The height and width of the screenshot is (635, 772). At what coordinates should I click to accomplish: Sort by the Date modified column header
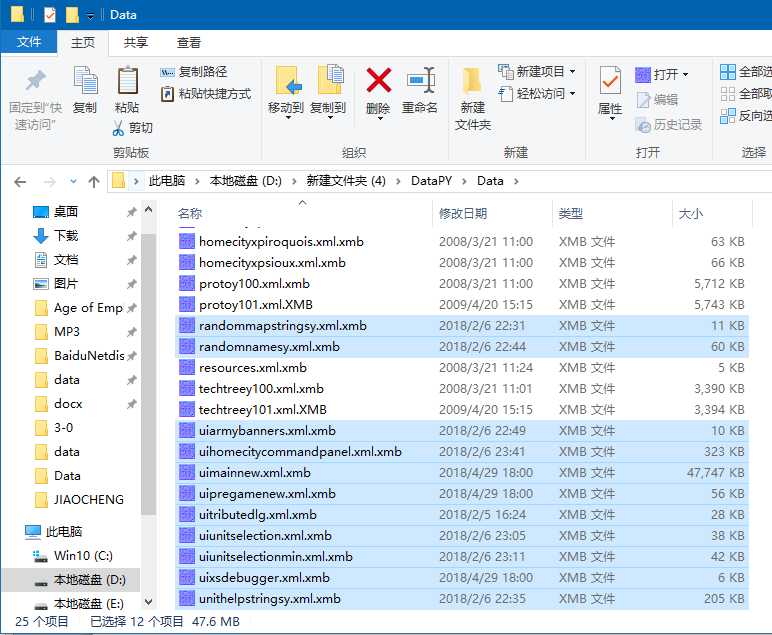tap(463, 213)
